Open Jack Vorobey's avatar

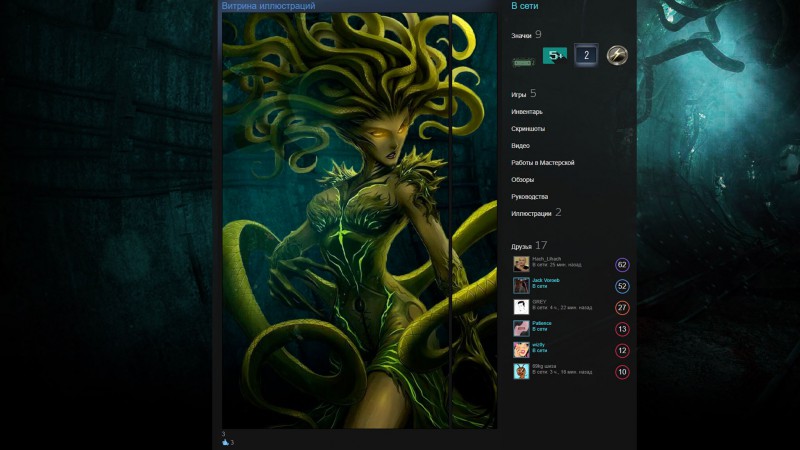tap(521, 285)
